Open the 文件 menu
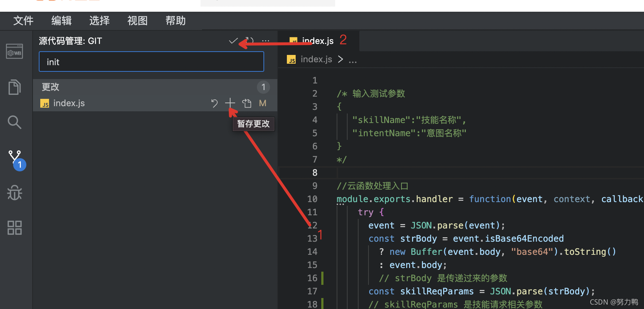 (23, 21)
